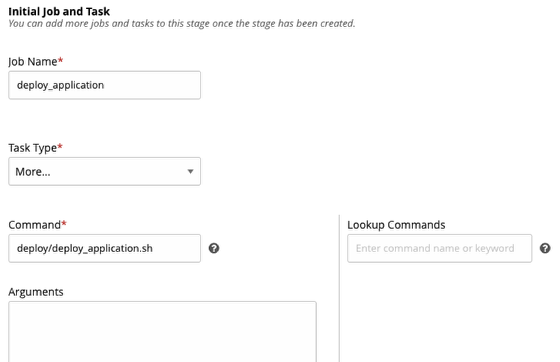This screenshot has height=362, width=560.
Task: Click the 'Job Name' label
Action: tap(32, 61)
